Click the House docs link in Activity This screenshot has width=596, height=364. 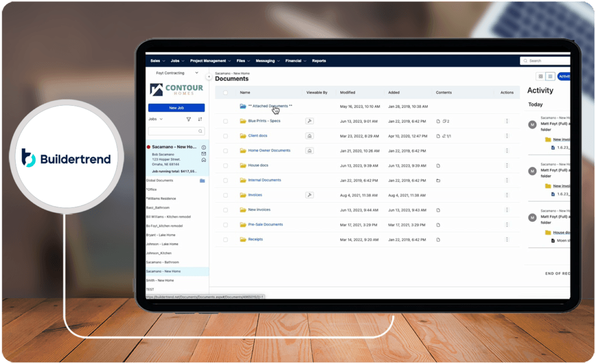point(561,233)
